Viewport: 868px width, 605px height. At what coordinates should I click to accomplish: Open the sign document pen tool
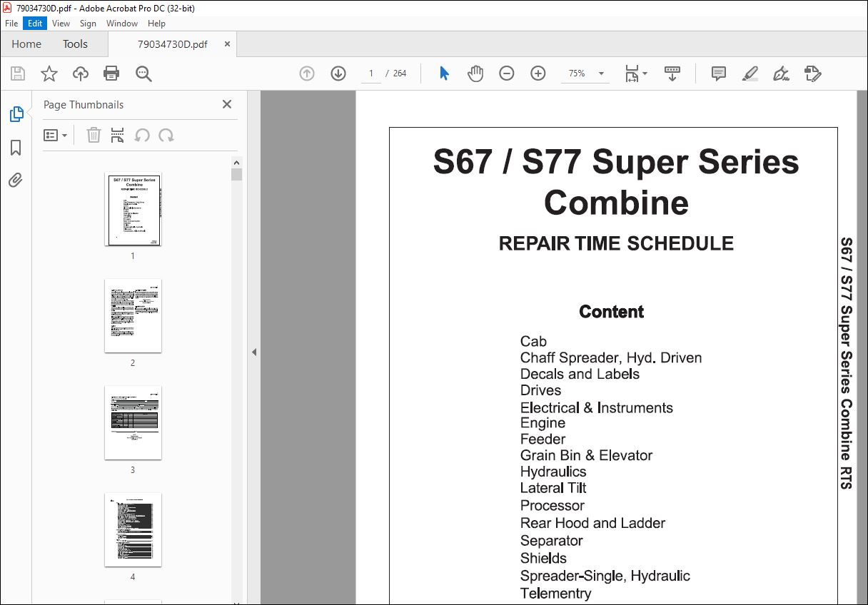pyautogui.click(x=782, y=73)
